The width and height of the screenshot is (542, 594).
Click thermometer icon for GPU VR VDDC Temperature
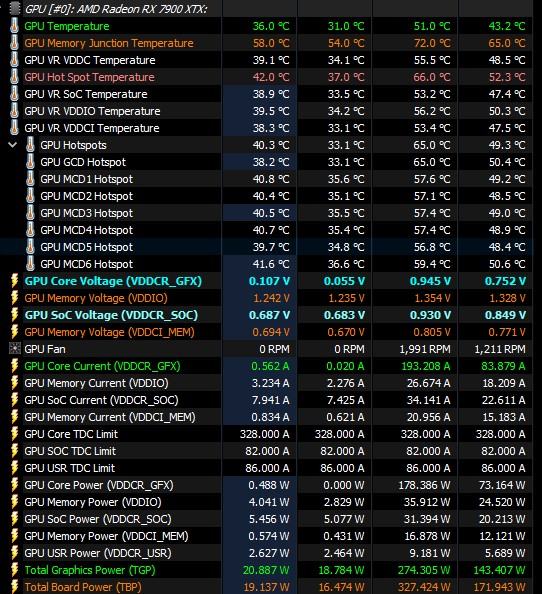[14, 60]
